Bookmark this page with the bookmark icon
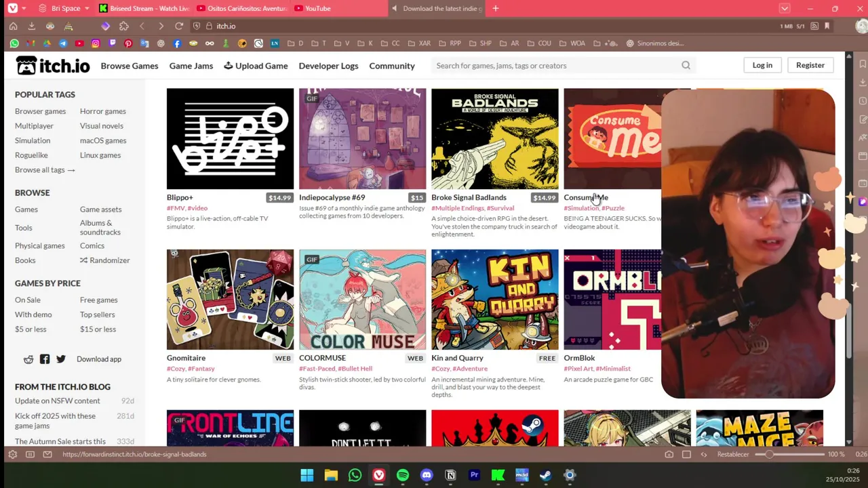 coord(827,26)
